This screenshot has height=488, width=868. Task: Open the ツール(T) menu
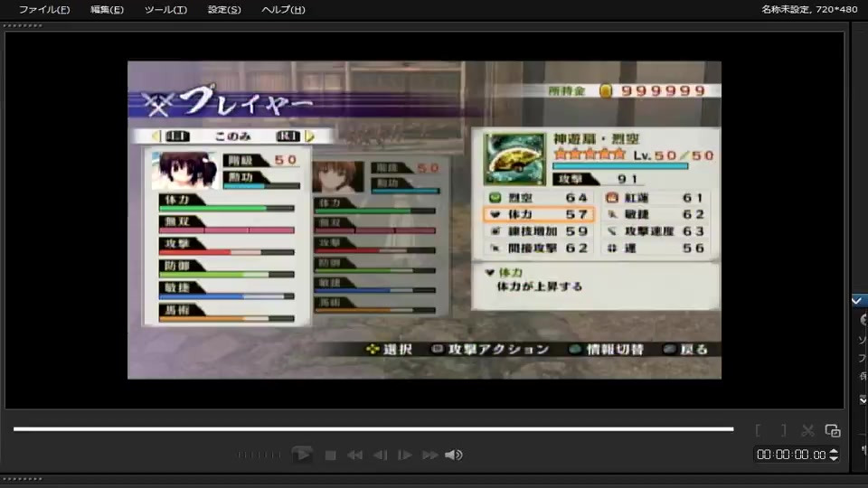165,9
